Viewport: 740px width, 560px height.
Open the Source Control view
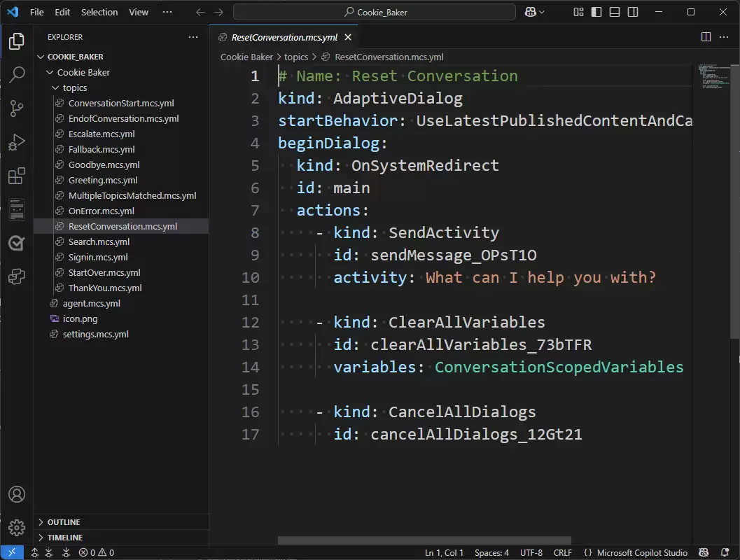18,108
